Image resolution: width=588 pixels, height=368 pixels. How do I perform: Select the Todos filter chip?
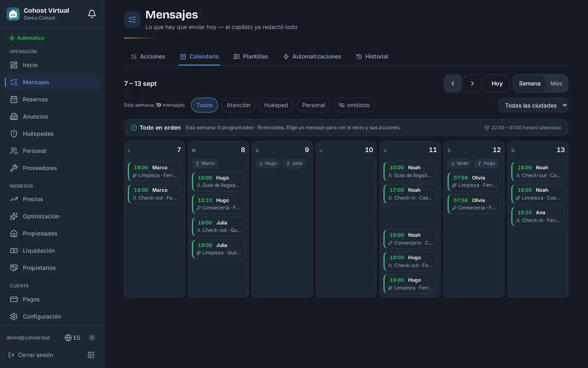(205, 105)
